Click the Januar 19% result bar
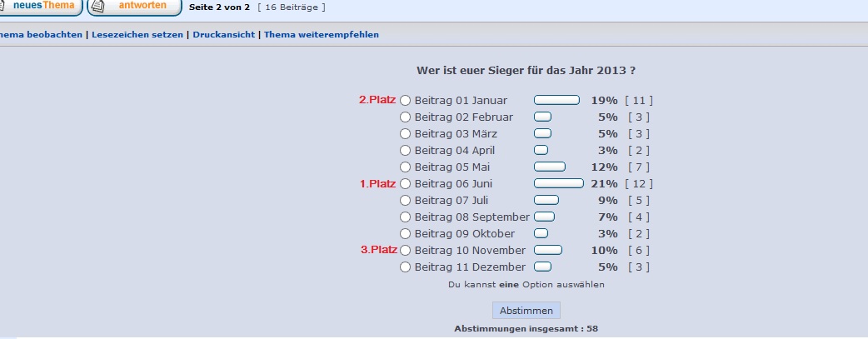Viewport: 868px width, 339px height. point(556,100)
